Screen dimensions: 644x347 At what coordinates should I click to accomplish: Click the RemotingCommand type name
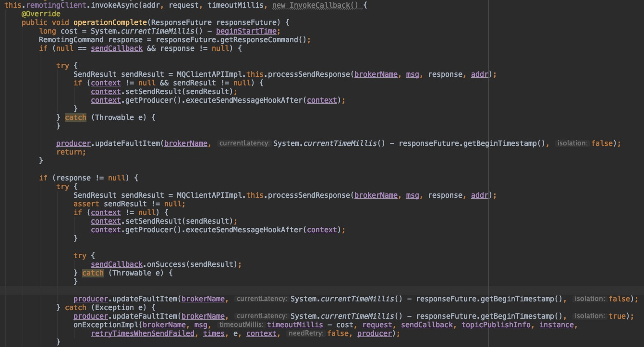(71, 40)
